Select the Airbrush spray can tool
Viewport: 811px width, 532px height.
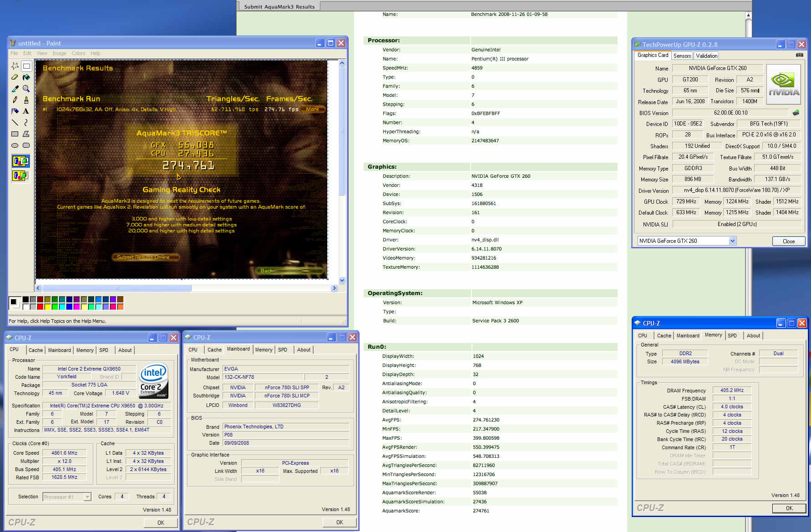pos(15,111)
